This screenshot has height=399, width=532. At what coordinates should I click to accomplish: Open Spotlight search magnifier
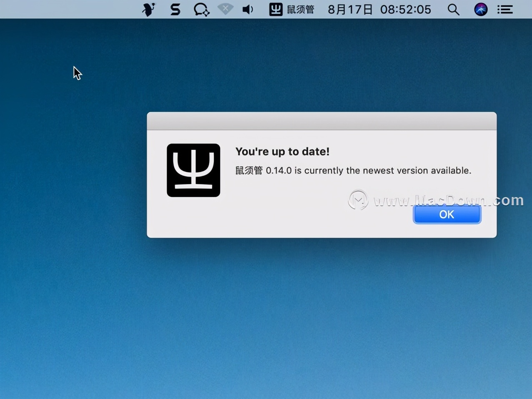(x=454, y=9)
